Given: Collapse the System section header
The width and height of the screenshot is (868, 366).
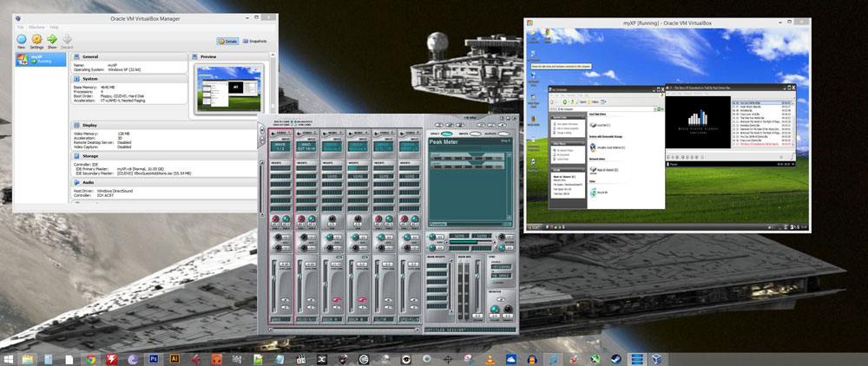Looking at the screenshot, I should pos(129,79).
